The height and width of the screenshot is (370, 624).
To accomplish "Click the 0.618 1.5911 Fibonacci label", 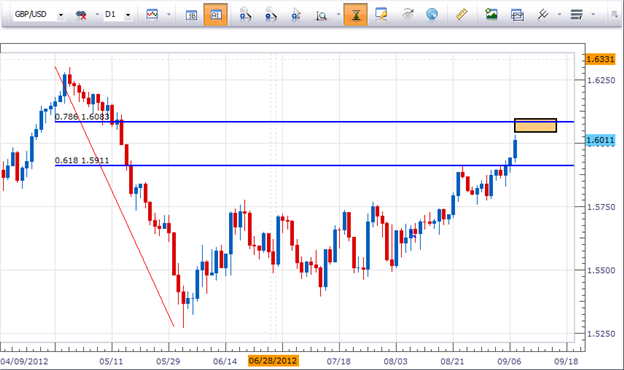I will (x=82, y=160).
